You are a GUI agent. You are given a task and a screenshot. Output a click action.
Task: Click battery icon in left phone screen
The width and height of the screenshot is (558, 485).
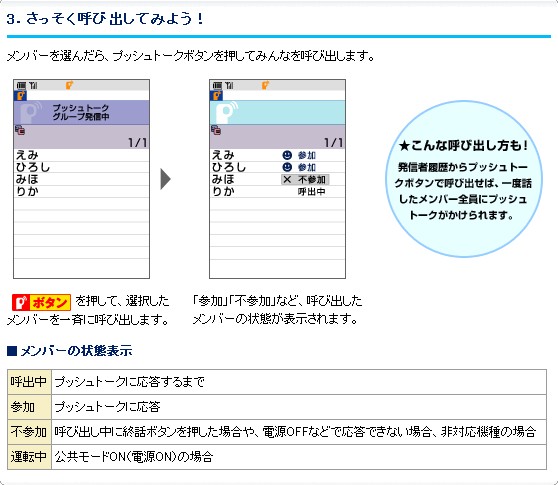21,85
